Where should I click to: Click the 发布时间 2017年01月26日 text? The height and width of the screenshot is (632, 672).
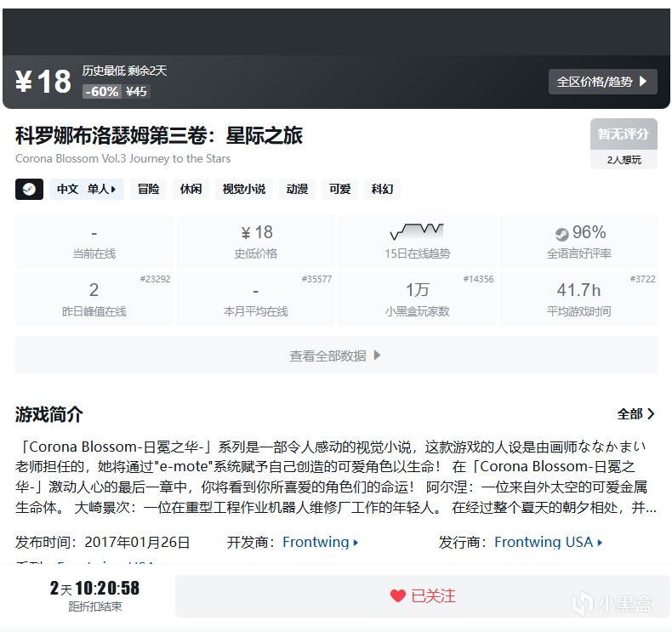[102, 542]
